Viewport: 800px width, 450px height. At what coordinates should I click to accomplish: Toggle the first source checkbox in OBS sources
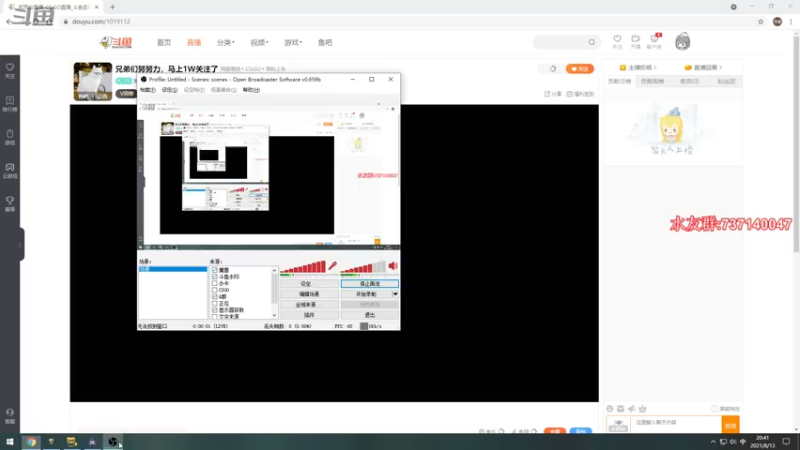click(x=215, y=270)
